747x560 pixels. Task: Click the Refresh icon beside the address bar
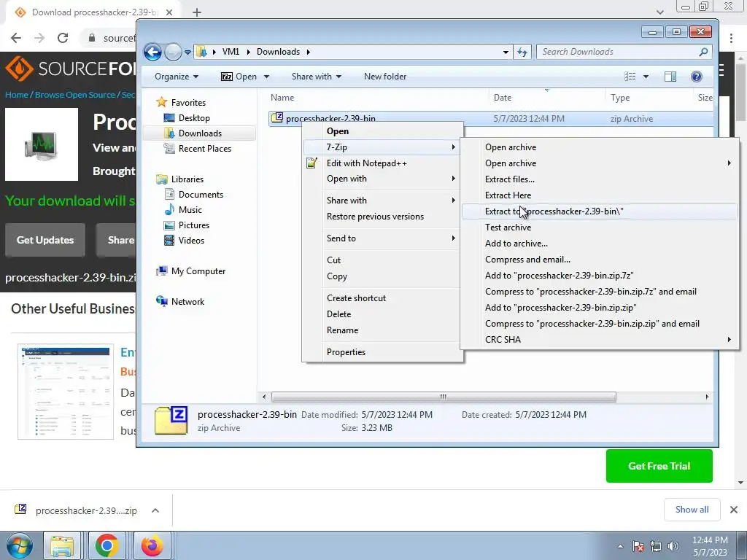pos(522,52)
